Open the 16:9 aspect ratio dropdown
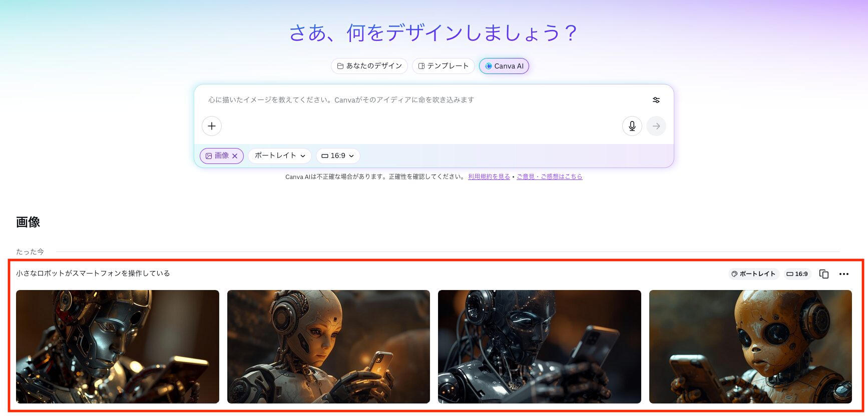Image resolution: width=868 pixels, height=419 pixels. click(338, 156)
